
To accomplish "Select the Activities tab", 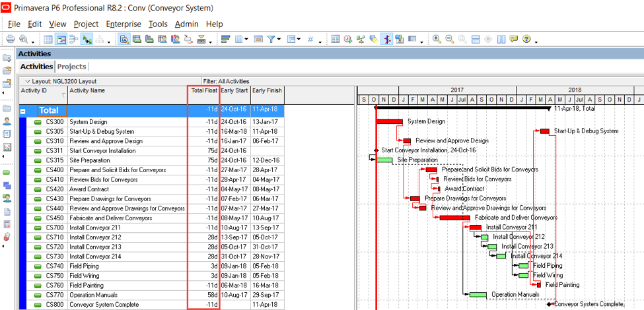I will pos(36,67).
